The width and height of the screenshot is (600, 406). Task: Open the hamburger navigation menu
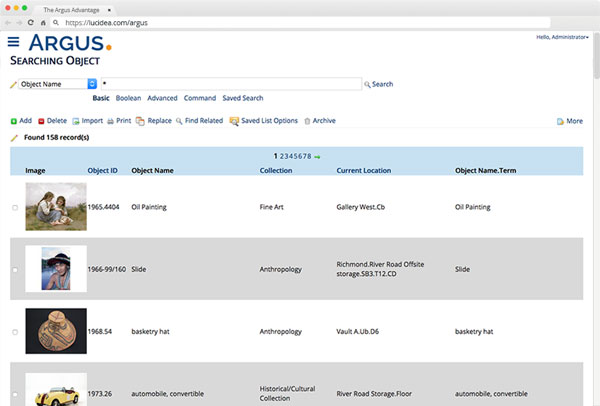pos(14,42)
